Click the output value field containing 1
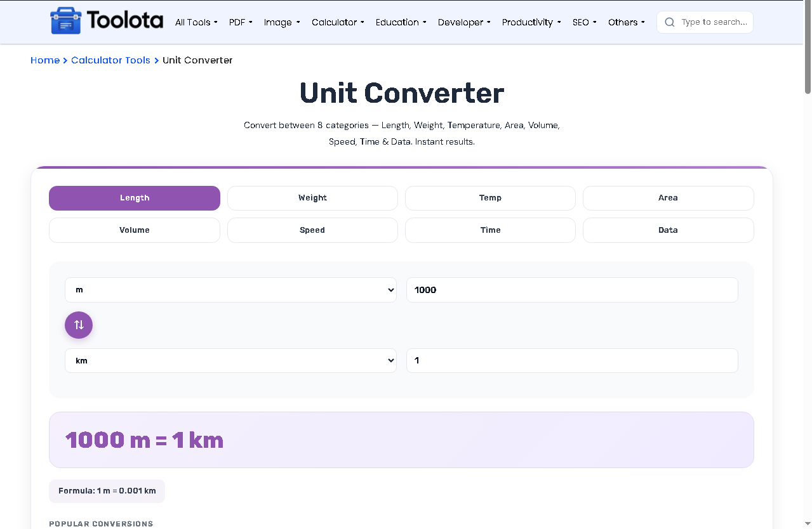The image size is (812, 529). [572, 360]
